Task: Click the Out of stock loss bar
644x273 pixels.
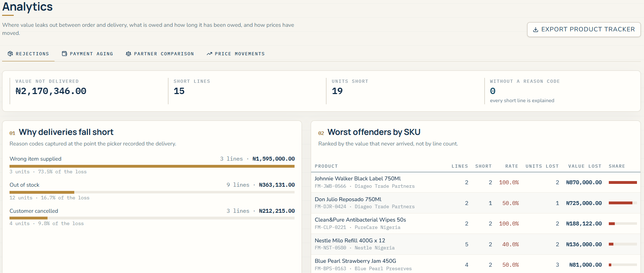Action: click(152, 192)
